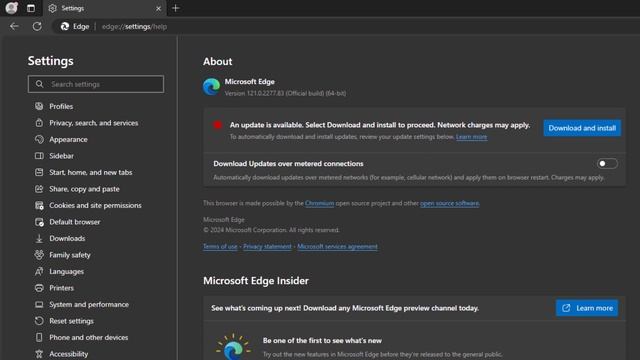Click the Accessibility icon
Image resolution: width=640 pixels, height=360 pixels.
[x=39, y=354]
